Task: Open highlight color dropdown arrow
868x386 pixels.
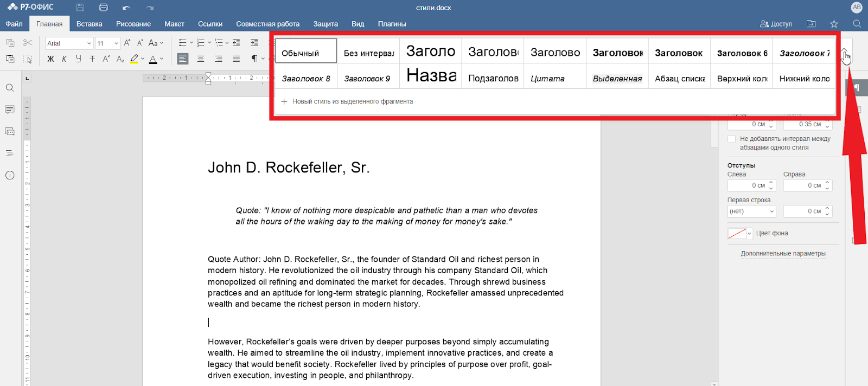Action: tap(143, 59)
